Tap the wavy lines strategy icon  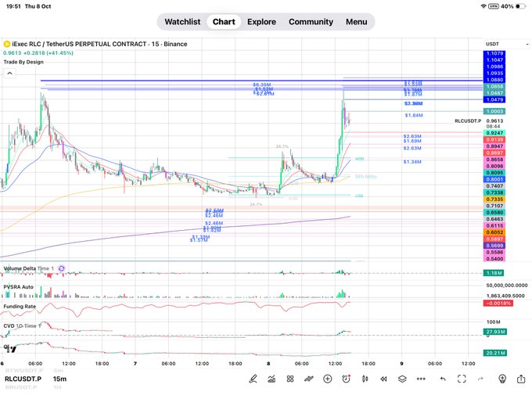309,379
